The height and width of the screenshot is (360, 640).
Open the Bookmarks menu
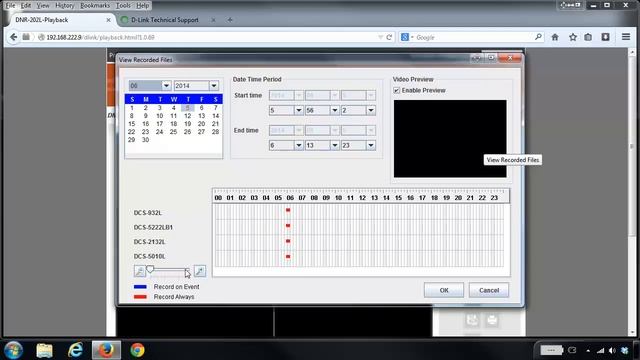(x=95, y=5)
